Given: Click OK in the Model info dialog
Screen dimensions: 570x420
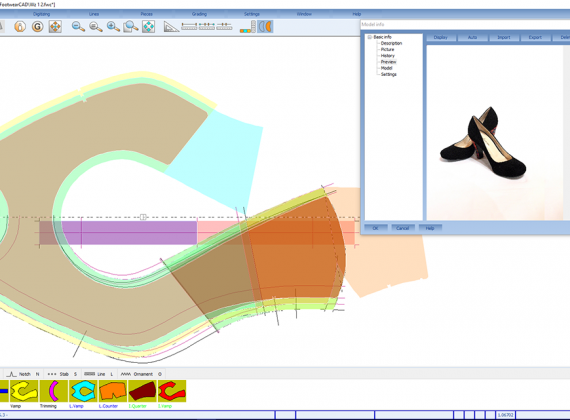Looking at the screenshot, I should pyautogui.click(x=376, y=228).
